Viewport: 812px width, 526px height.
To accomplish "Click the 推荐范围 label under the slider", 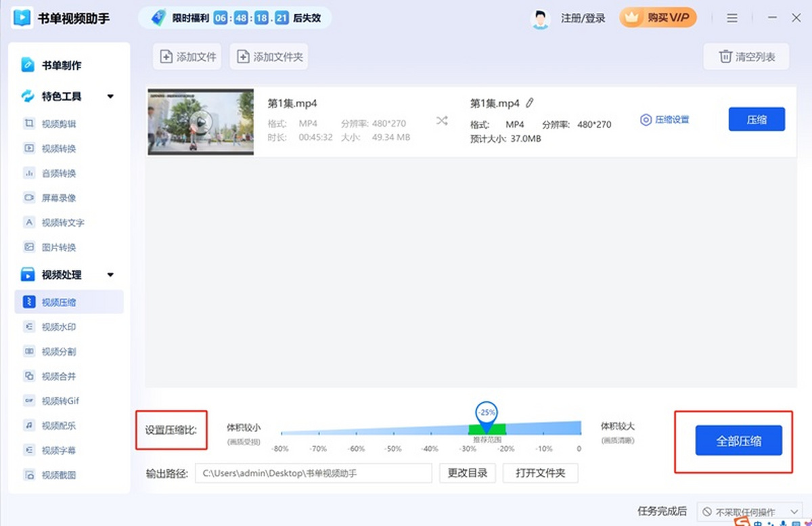I will tap(487, 439).
